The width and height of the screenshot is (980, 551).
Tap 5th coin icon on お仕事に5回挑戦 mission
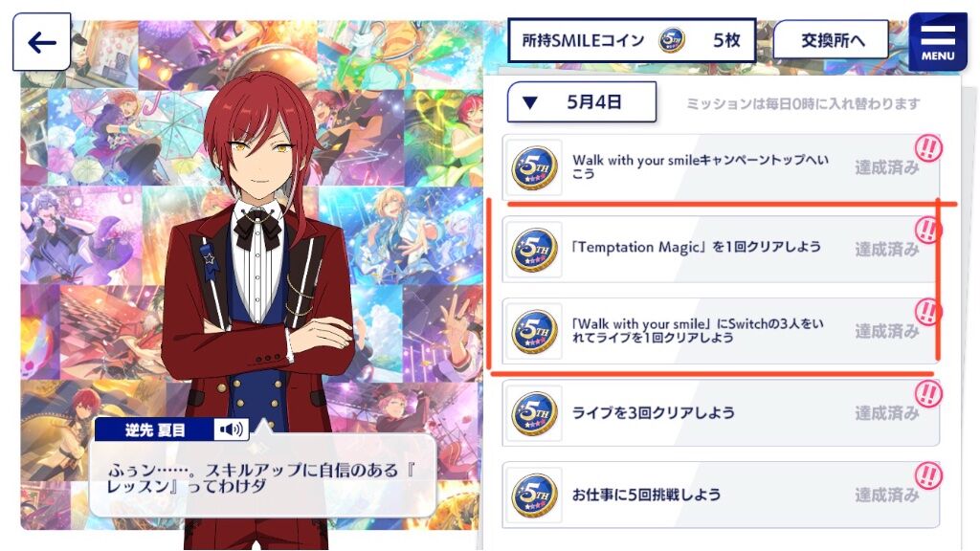[534, 496]
